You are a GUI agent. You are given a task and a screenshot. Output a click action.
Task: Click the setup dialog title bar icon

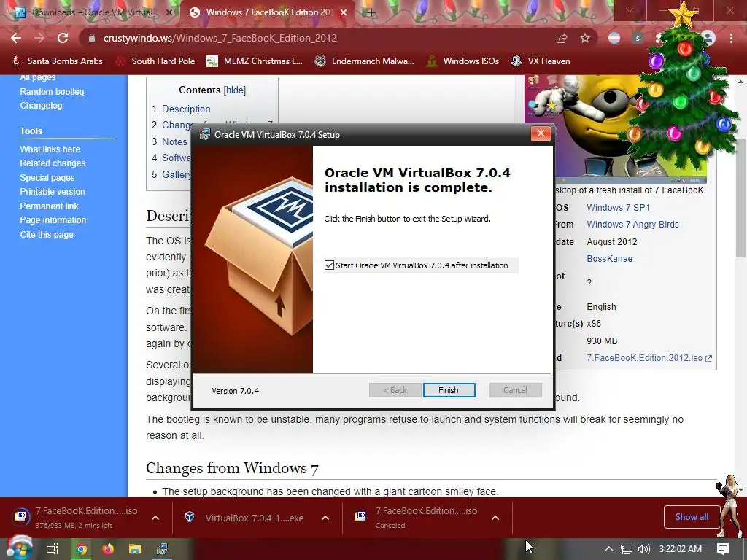205,135
